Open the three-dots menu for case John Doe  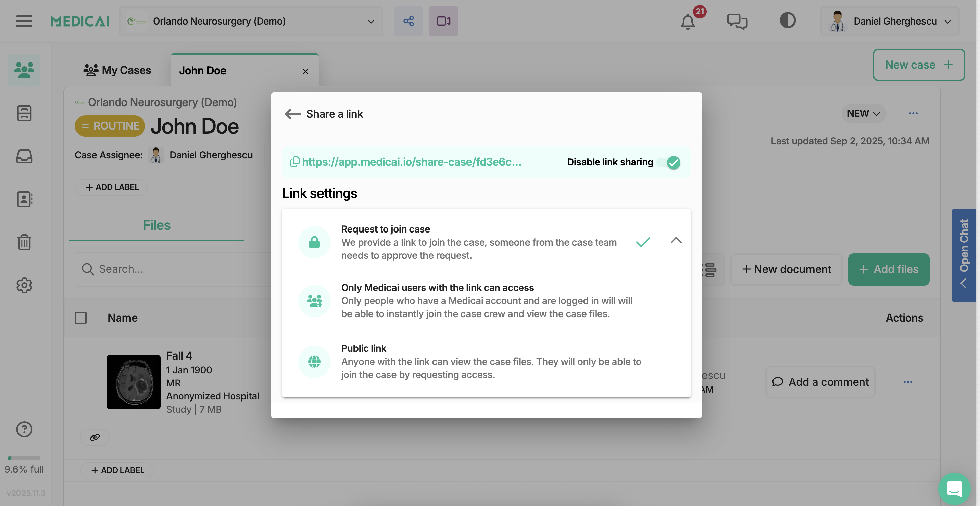pos(913,113)
